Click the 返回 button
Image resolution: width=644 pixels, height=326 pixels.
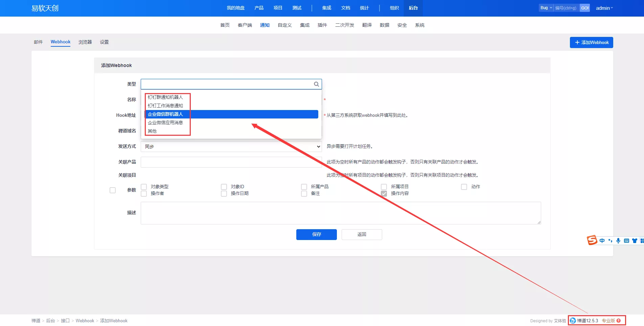point(362,235)
